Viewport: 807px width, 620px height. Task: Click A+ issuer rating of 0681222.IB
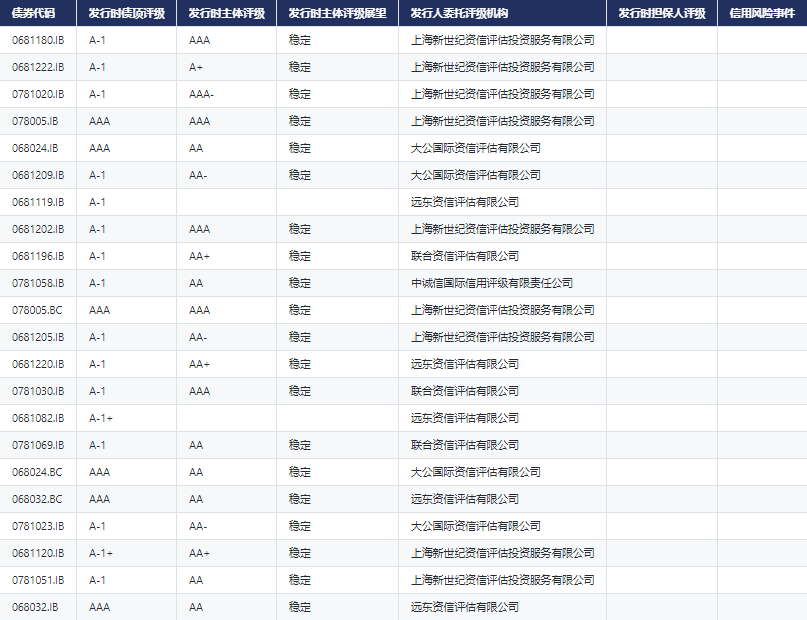pos(196,67)
